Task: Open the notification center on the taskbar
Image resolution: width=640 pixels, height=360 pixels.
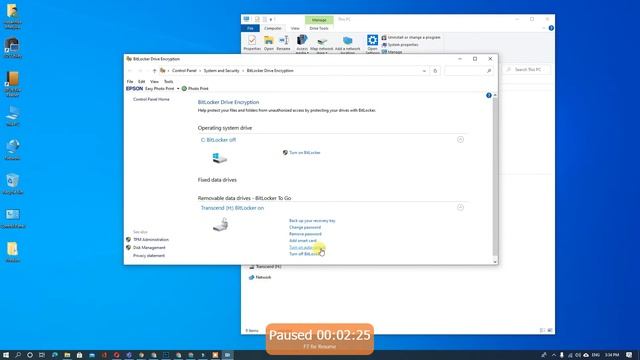Action: pos(629,355)
